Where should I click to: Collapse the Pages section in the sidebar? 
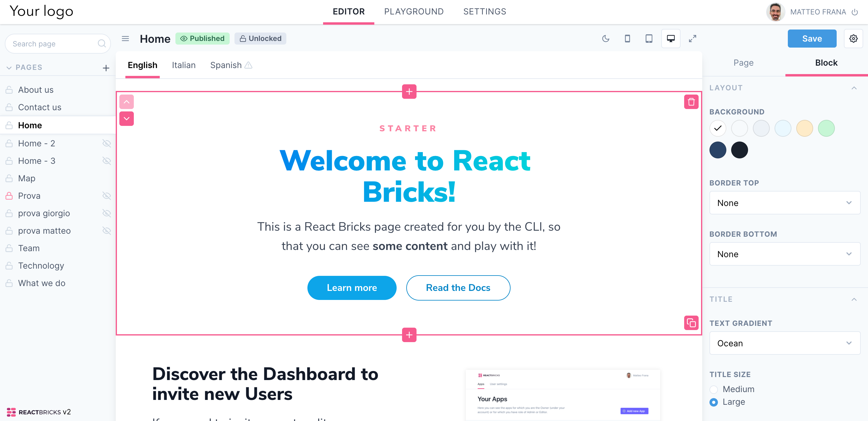click(9, 67)
